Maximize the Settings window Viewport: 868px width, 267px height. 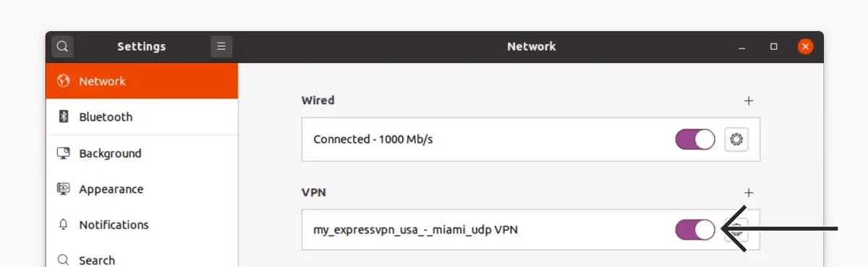774,46
